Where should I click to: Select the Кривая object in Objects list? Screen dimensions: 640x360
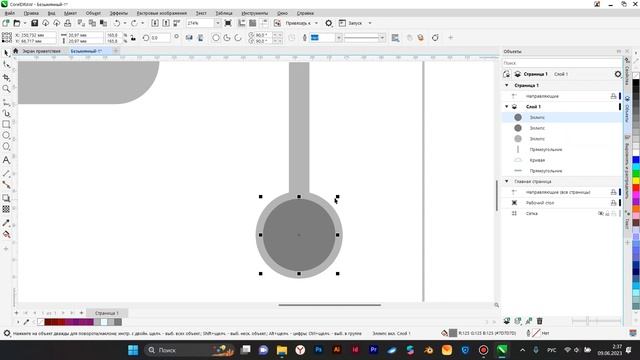click(x=537, y=160)
